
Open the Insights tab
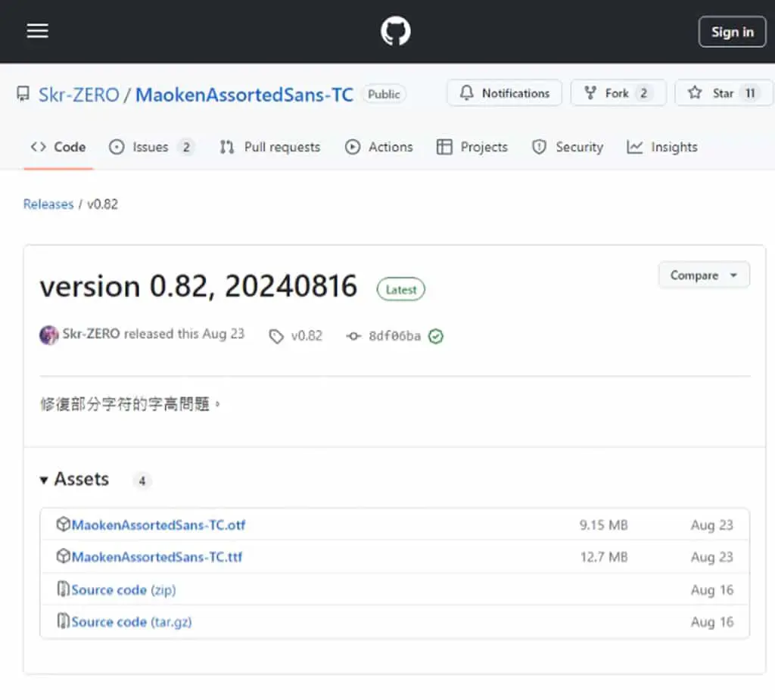pyautogui.click(x=661, y=147)
